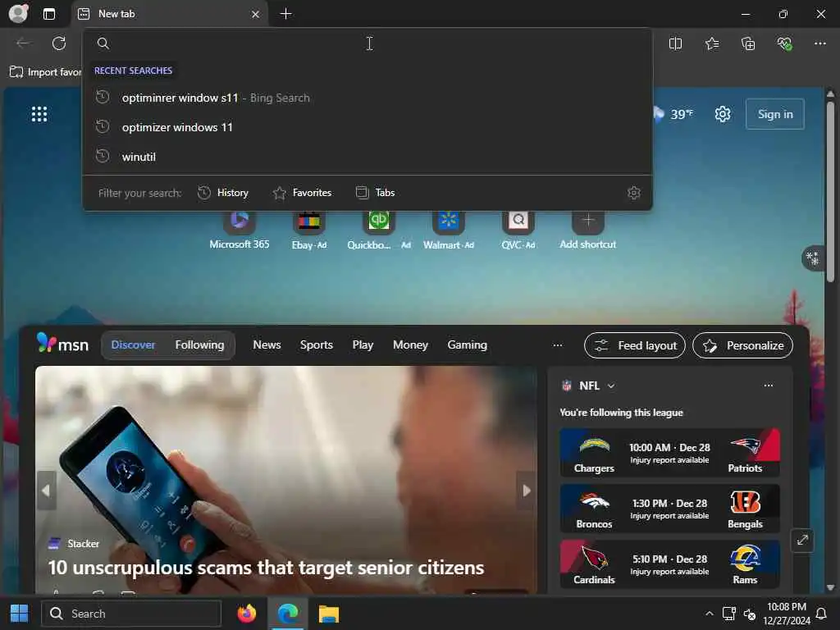This screenshot has height=630, width=840.
Task: Open address bar search settings gear
Action: point(634,193)
